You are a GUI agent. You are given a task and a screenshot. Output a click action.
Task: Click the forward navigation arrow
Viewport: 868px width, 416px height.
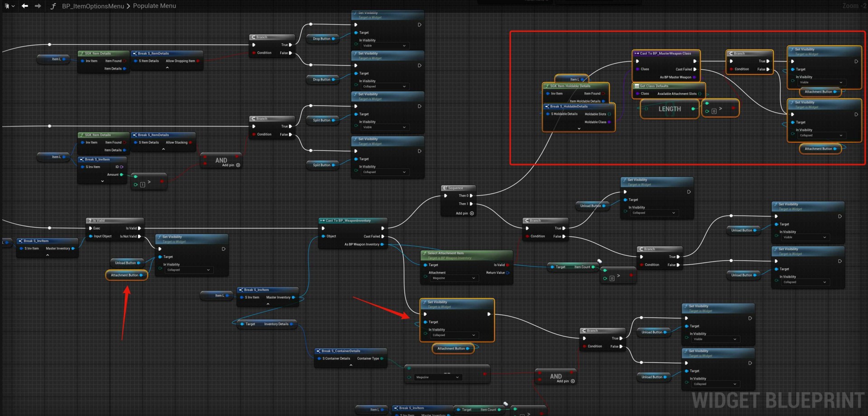click(38, 6)
